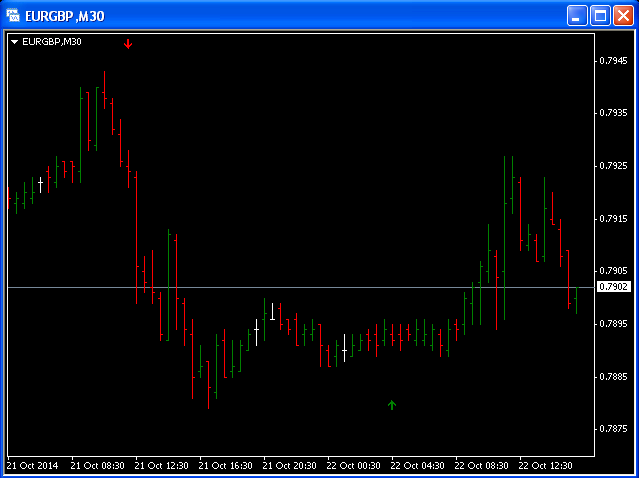Click the 0.7945 price scale label
The image size is (640, 480).
click(612, 60)
